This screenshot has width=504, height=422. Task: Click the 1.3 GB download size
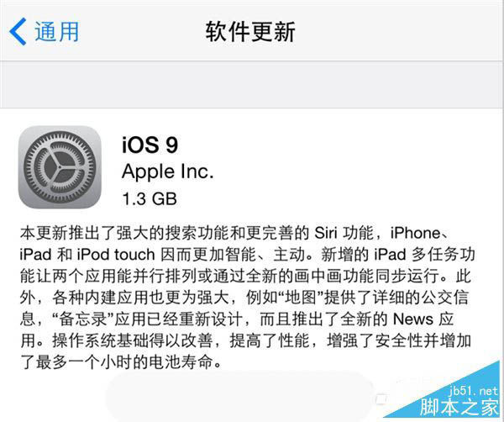pyautogui.click(x=150, y=198)
